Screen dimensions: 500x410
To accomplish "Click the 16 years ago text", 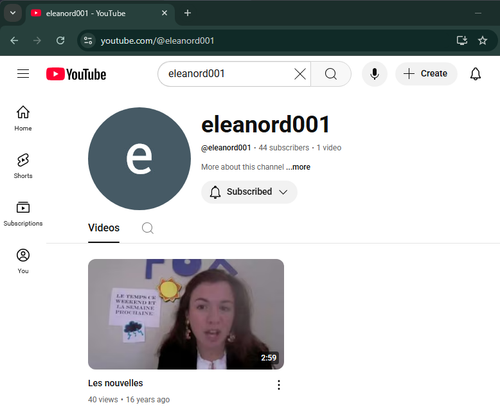I will [x=148, y=399].
